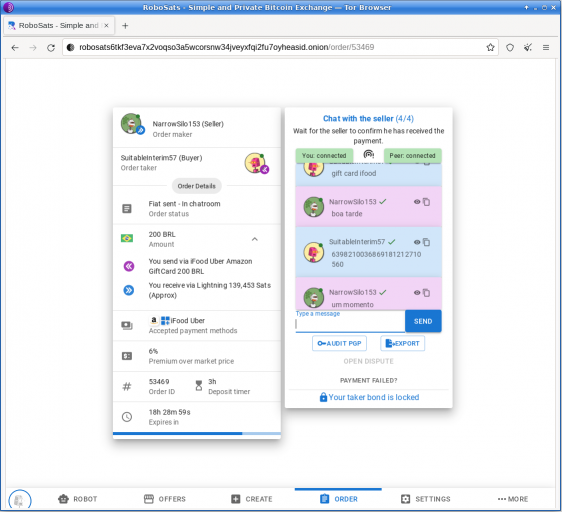The image size is (562, 512).
Task: Copy the gift card code message
Action: point(427,242)
